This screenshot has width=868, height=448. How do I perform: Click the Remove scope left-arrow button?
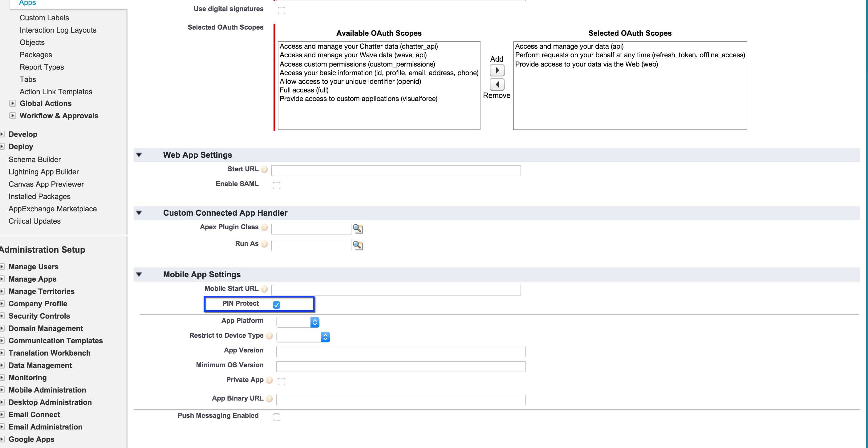(x=497, y=84)
